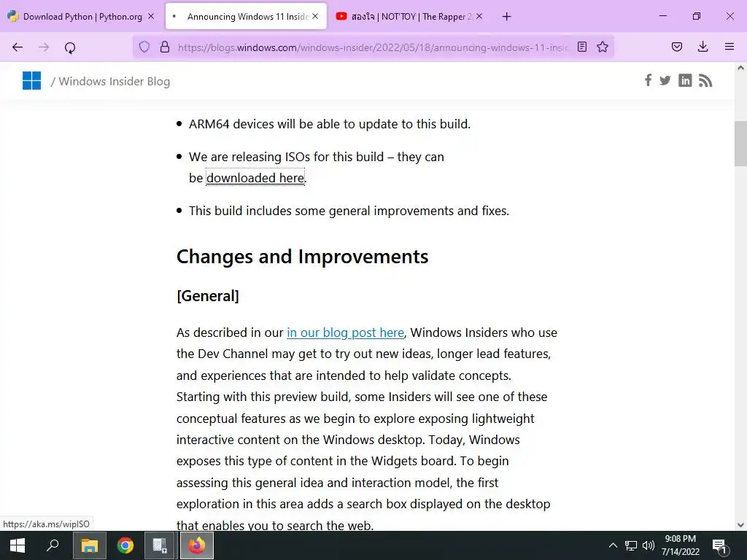Share on Facebook icon
Image resolution: width=747 pixels, height=560 pixels.
[648, 80]
